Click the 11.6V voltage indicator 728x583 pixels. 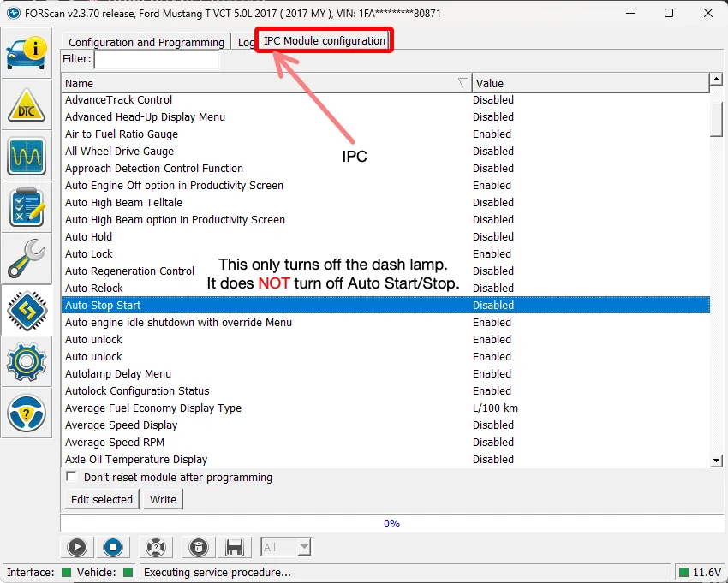[700, 573]
